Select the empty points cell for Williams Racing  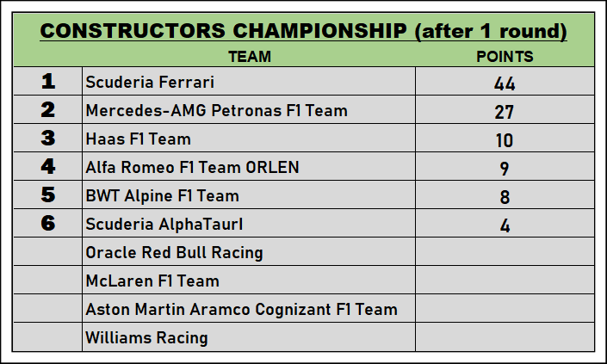[505, 337]
